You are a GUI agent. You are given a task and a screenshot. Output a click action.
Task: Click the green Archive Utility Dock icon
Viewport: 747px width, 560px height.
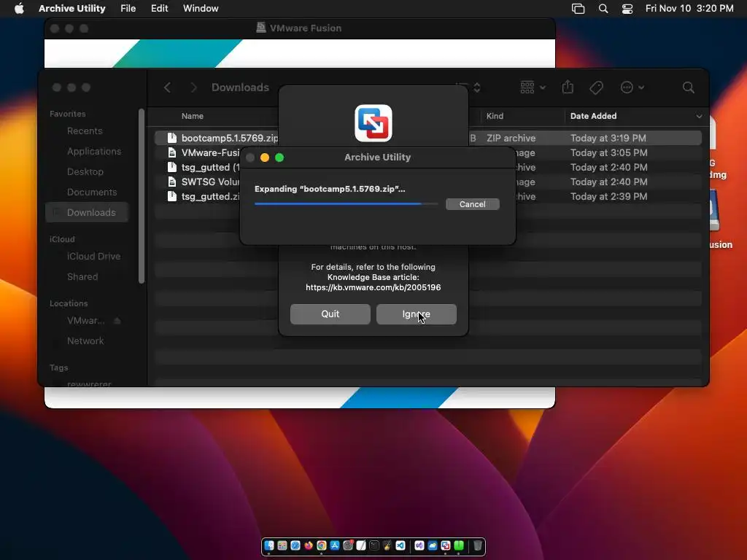pos(459,545)
